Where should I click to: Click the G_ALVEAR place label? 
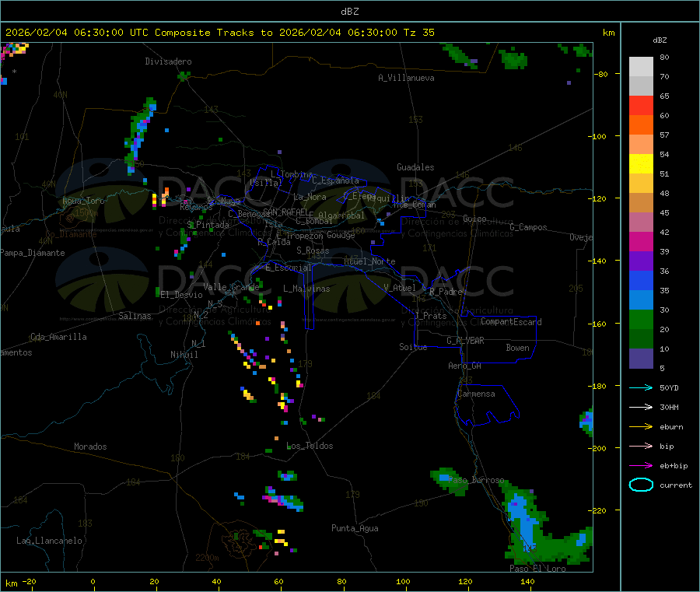click(466, 341)
